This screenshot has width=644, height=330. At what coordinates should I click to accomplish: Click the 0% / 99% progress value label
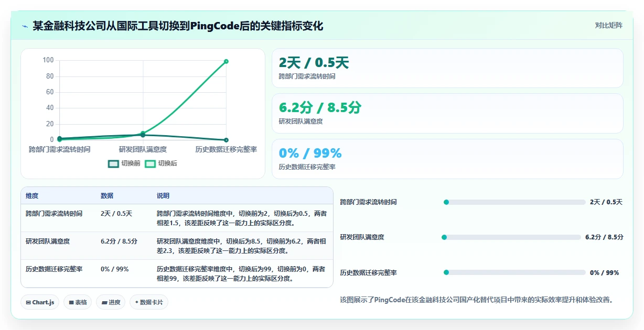[604, 272]
